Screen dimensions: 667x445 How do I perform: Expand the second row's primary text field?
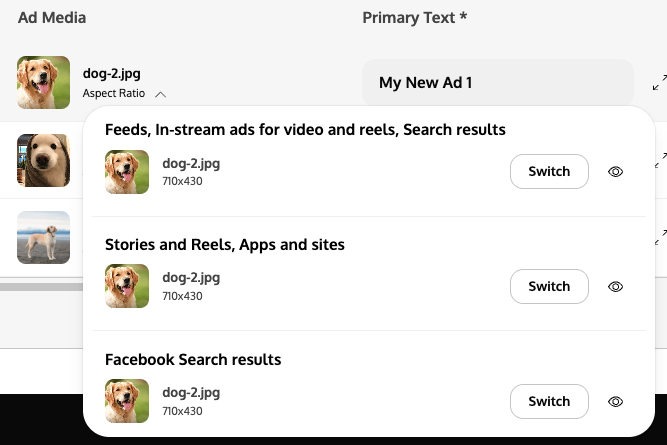(661, 160)
